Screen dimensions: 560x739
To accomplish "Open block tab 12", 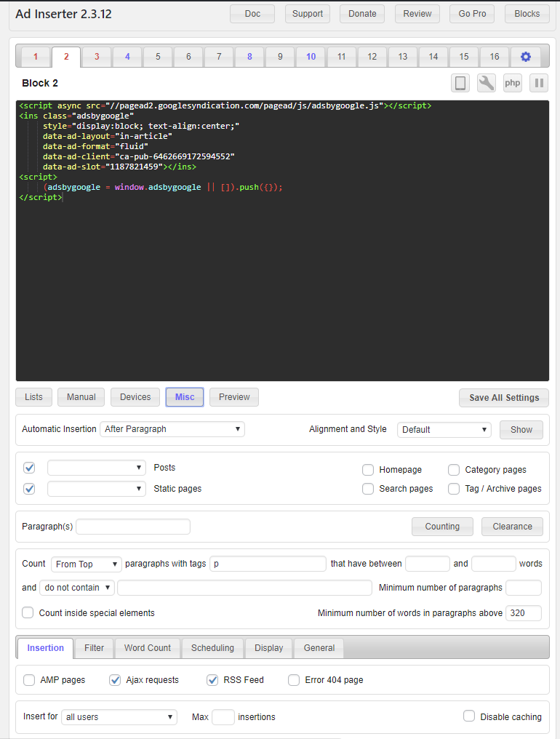I will coord(372,57).
